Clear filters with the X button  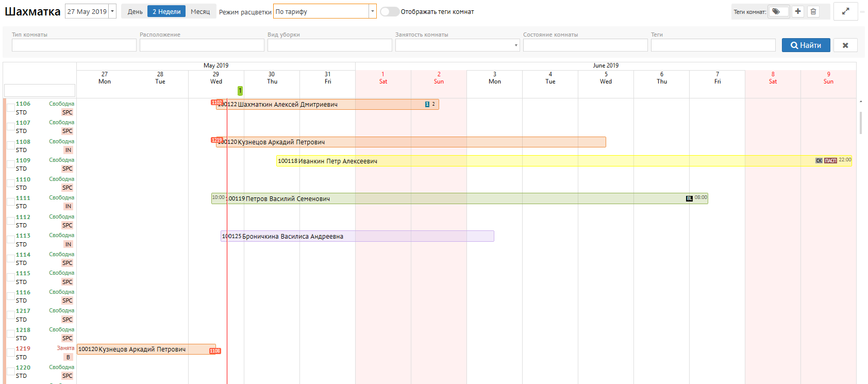[845, 45]
